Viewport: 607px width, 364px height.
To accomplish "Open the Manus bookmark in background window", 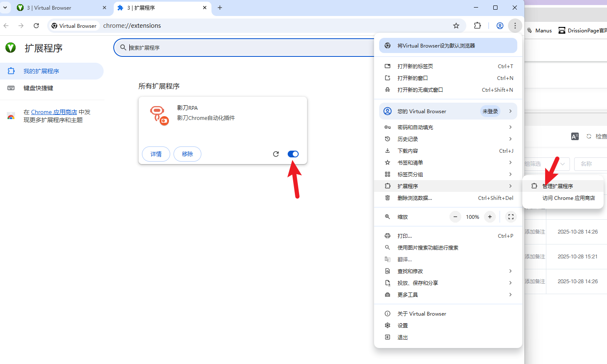I will (x=540, y=30).
